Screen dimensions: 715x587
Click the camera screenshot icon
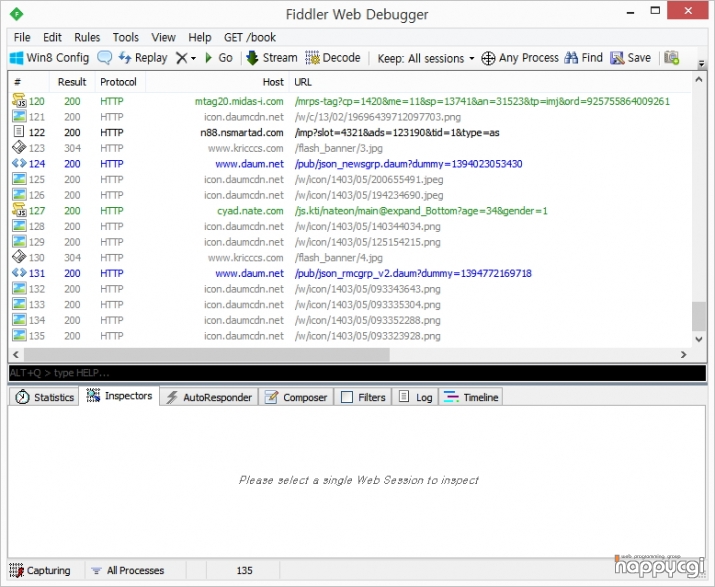pos(671,58)
